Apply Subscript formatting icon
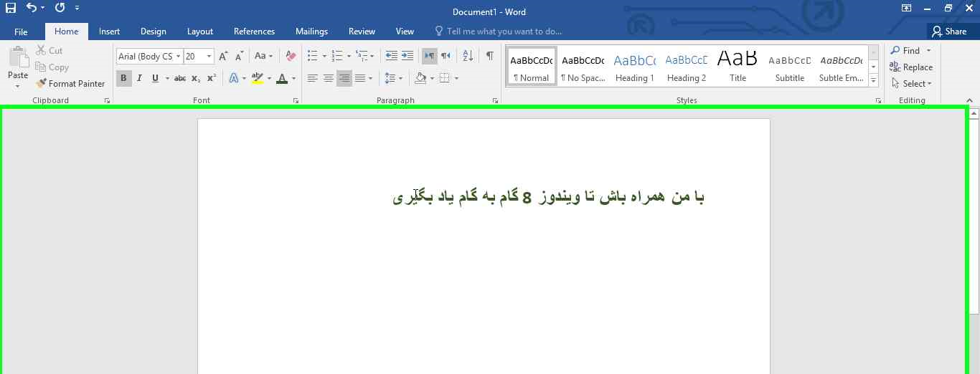Image resolution: width=980 pixels, height=374 pixels. point(196,78)
